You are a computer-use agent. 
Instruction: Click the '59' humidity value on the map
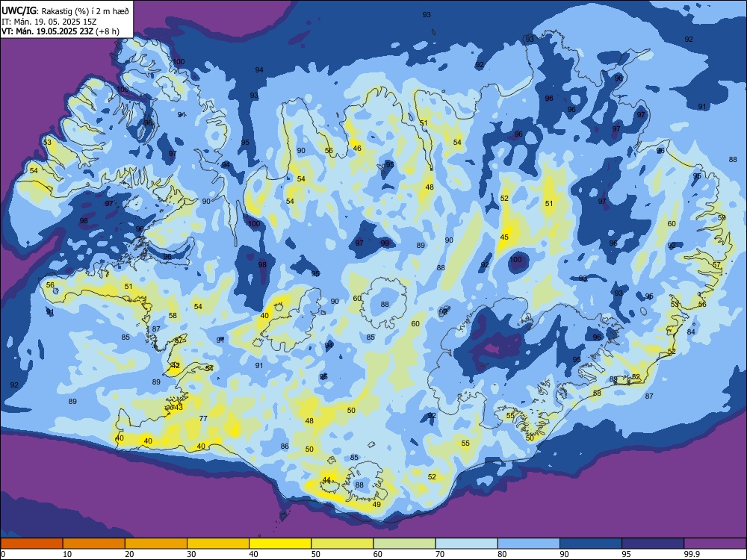pos(722,218)
